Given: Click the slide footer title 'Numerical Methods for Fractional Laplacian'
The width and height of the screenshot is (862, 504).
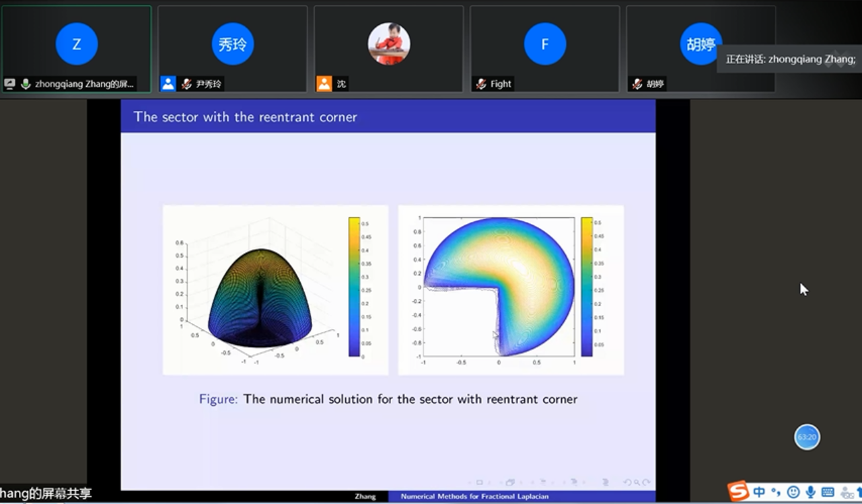Looking at the screenshot, I should (474, 497).
